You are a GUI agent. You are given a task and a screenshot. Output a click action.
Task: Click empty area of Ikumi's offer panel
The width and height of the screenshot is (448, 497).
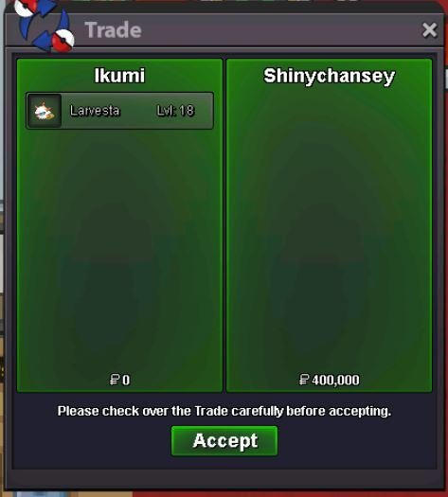[x=119, y=247]
